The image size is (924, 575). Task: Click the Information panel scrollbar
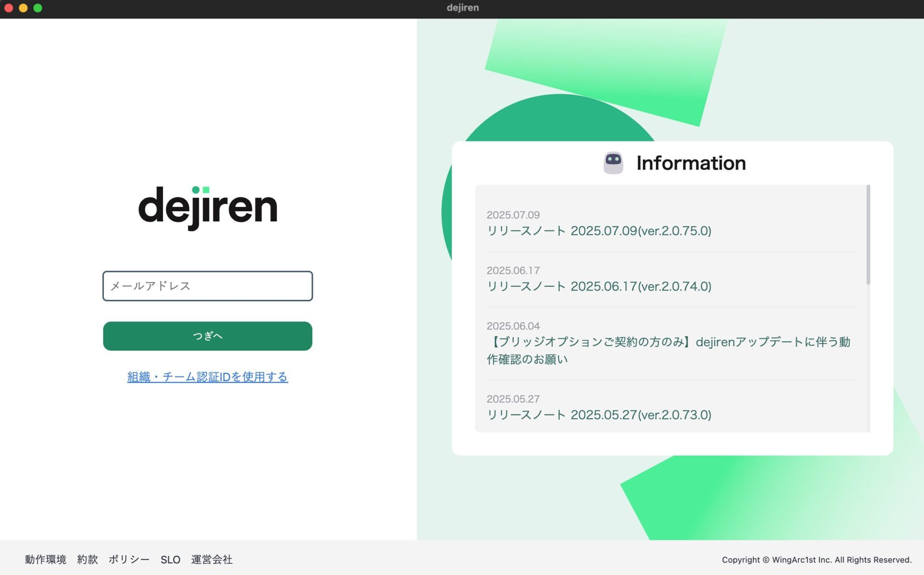[868, 235]
